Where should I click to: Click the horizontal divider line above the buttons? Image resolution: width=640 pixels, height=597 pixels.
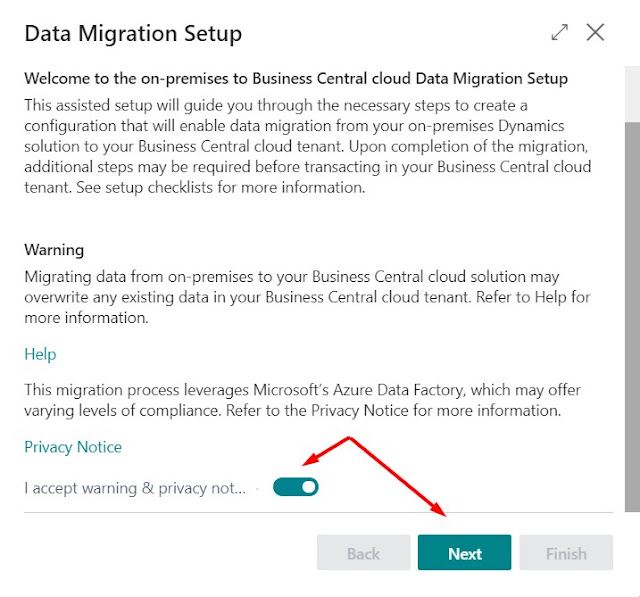[x=318, y=512]
